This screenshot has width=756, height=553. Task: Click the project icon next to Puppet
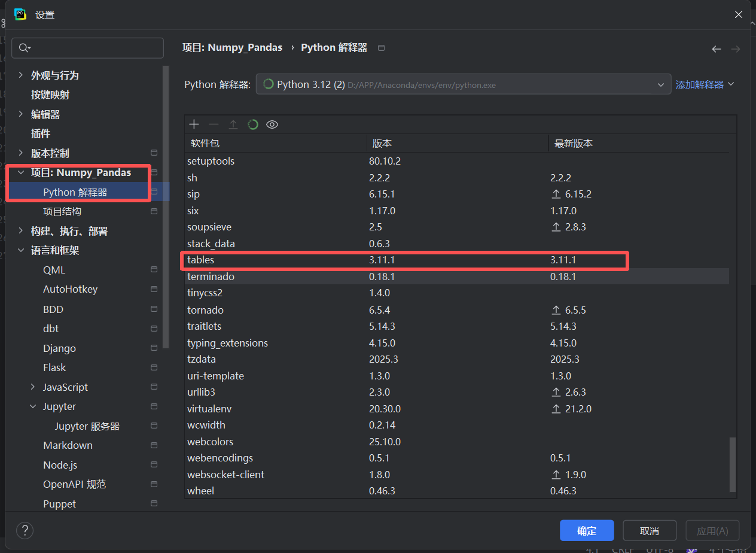(154, 504)
